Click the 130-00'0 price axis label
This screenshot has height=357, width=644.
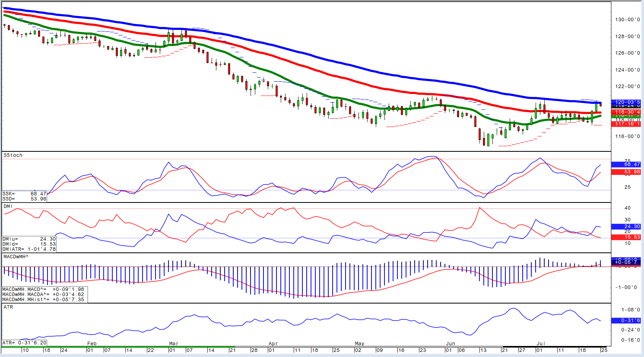point(628,20)
